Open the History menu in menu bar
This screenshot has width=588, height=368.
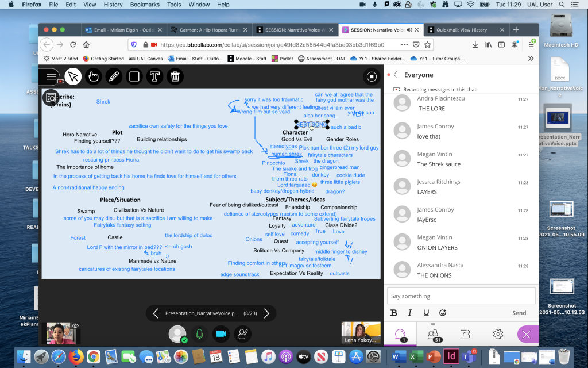coord(113,5)
